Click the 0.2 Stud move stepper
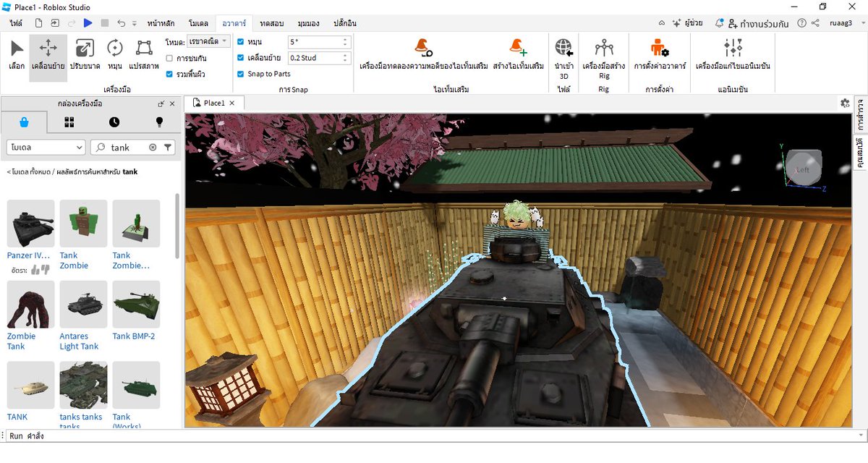This screenshot has width=868, height=463. coord(346,58)
